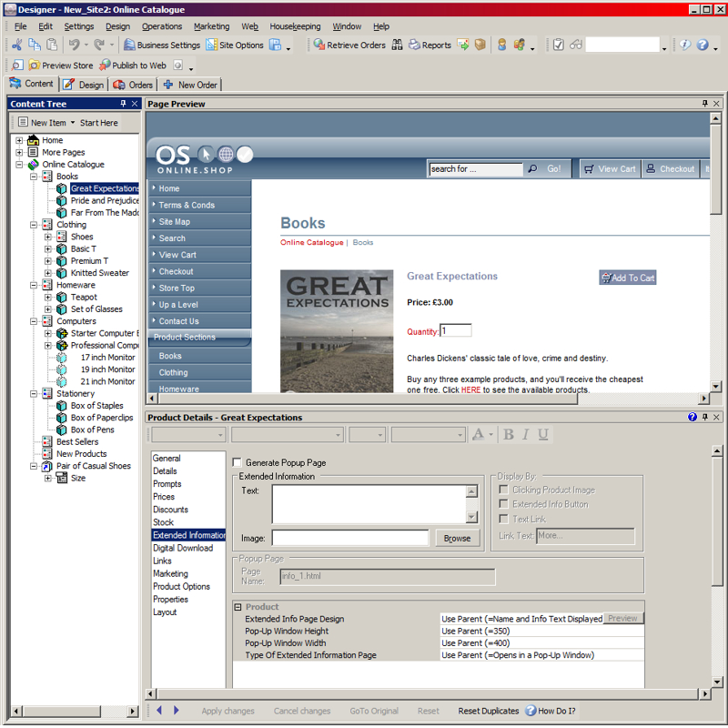Click the Cut scissors icon in toolbar

16,45
